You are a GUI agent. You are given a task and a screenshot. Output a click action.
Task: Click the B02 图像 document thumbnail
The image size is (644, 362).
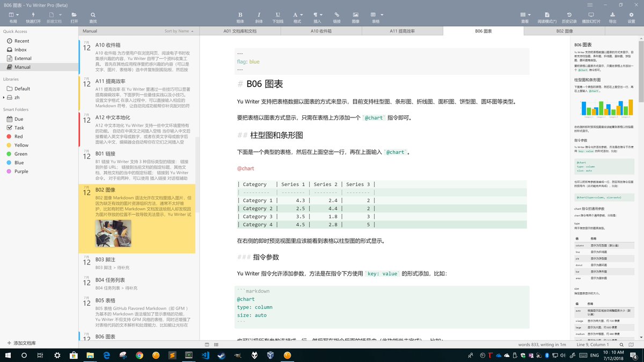pos(113,233)
